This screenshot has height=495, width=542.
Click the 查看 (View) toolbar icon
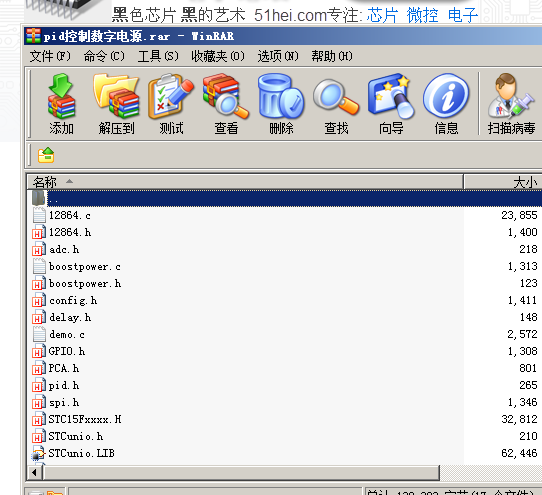[x=226, y=96]
